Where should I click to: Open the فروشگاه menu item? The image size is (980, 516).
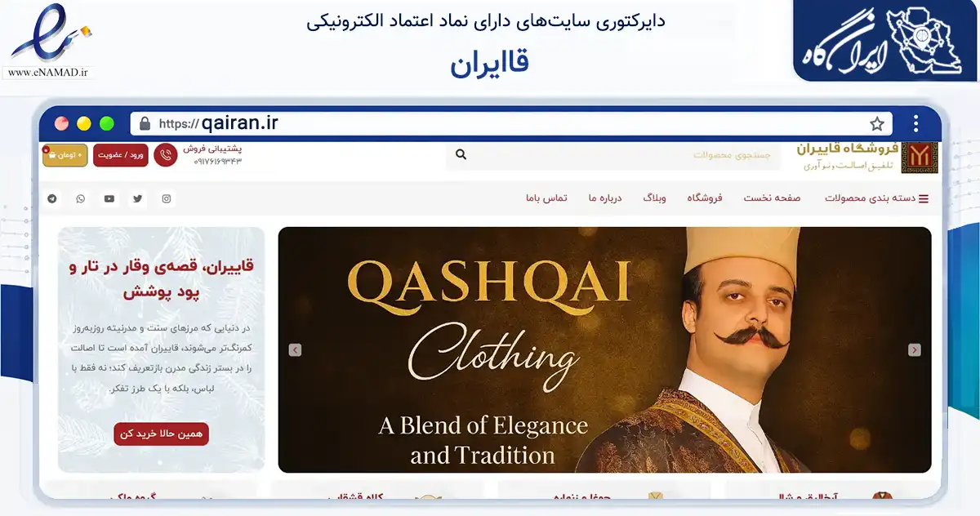point(705,198)
